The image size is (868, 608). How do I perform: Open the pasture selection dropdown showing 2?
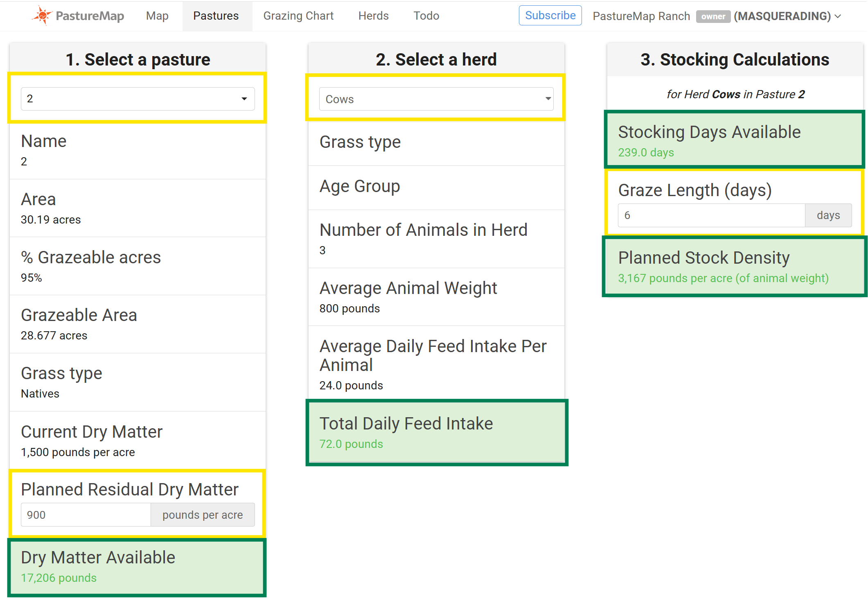point(138,99)
